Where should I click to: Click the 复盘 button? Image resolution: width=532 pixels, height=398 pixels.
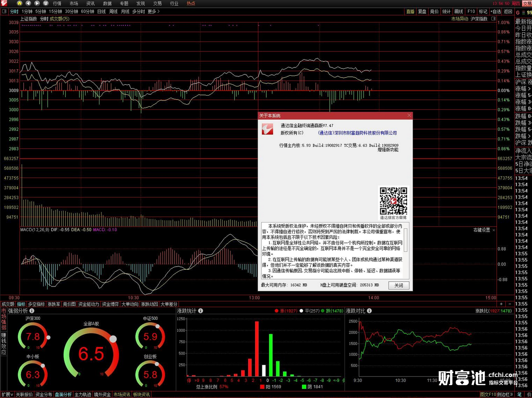422,11
